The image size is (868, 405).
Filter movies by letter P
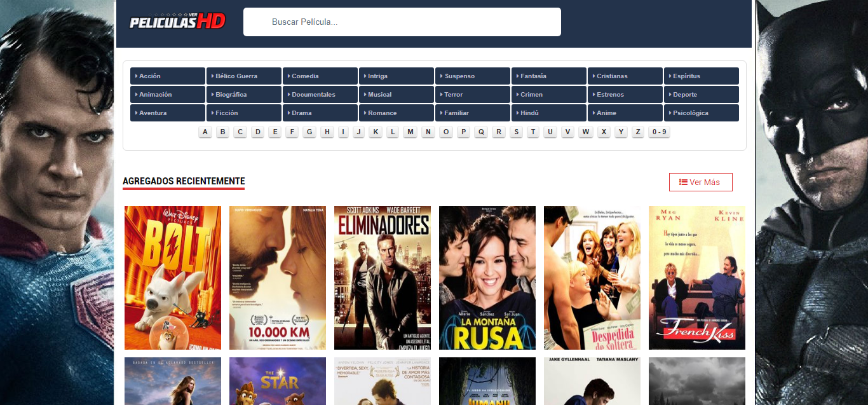[x=463, y=132]
